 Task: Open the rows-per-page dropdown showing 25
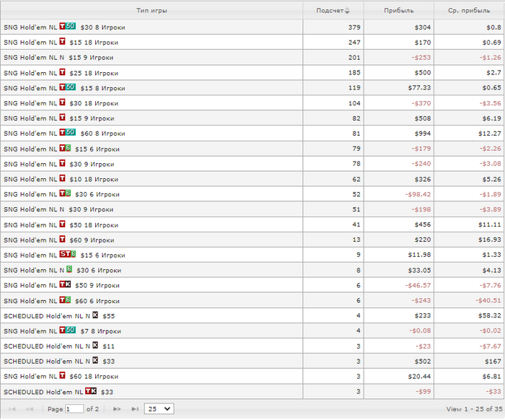pos(159,408)
